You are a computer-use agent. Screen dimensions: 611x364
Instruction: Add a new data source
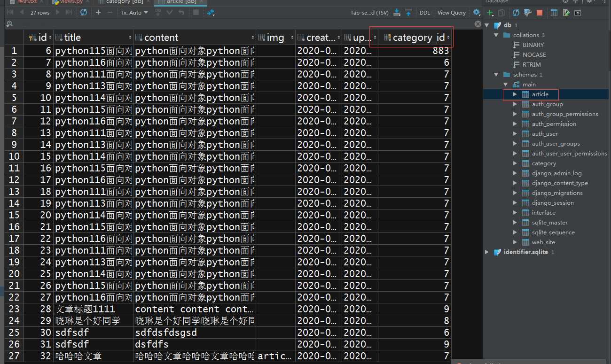tap(490, 13)
